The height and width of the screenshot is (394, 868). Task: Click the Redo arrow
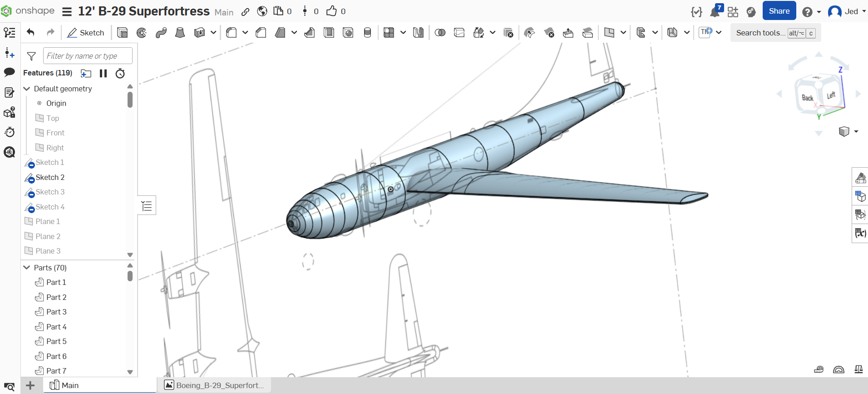(x=50, y=32)
